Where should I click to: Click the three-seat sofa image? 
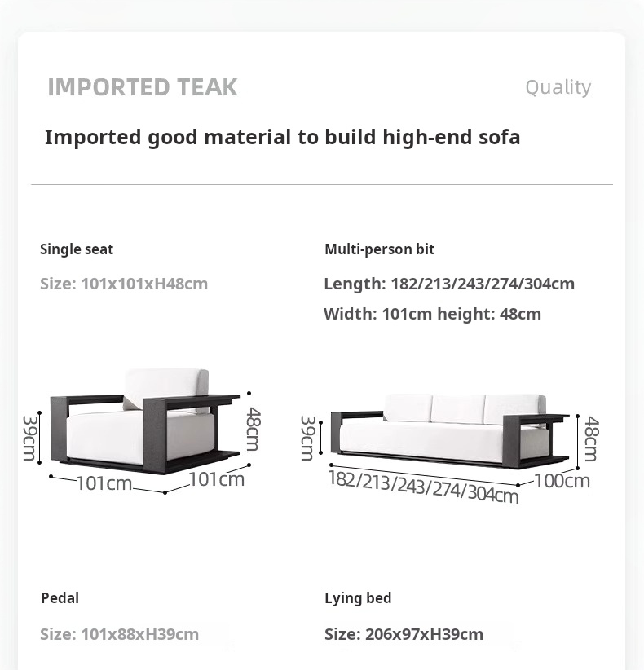pos(450,431)
